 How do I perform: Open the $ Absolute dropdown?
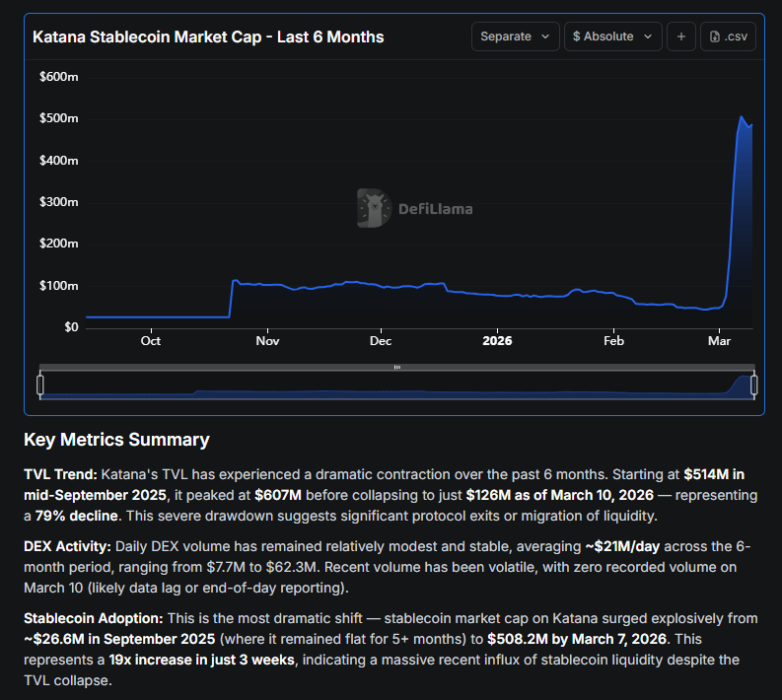click(613, 36)
